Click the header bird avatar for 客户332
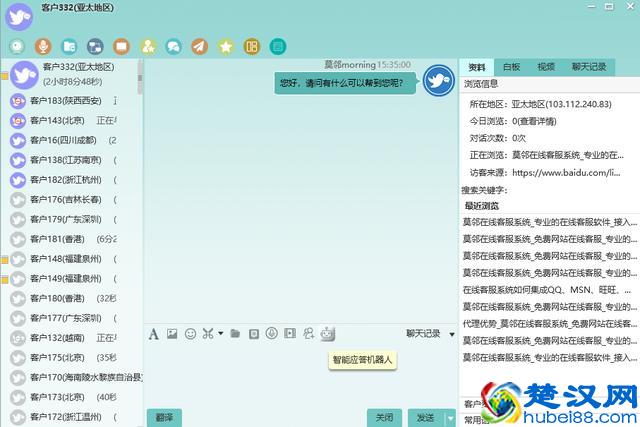Viewport: 640px width, 427px height. point(19,16)
